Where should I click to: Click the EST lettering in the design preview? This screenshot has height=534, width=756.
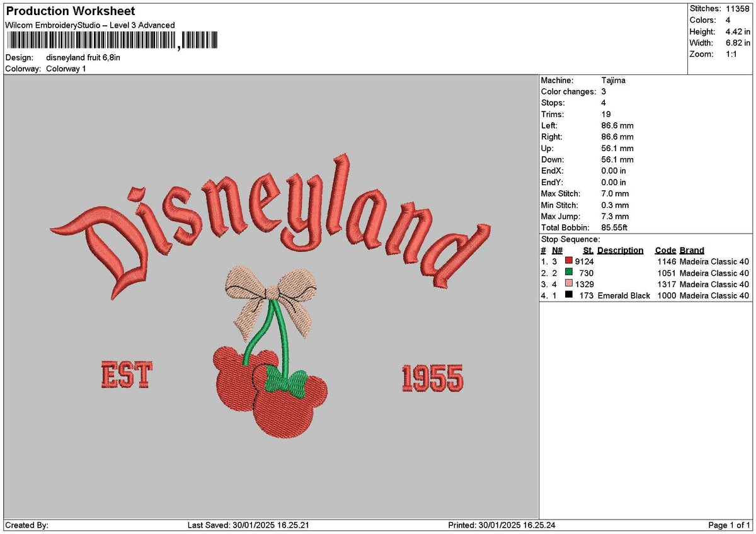pyautogui.click(x=126, y=376)
